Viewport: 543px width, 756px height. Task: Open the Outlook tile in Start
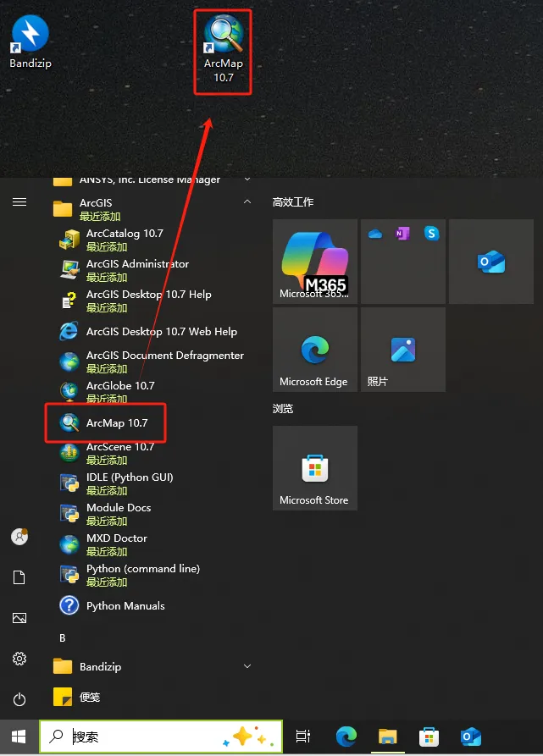[x=491, y=262]
